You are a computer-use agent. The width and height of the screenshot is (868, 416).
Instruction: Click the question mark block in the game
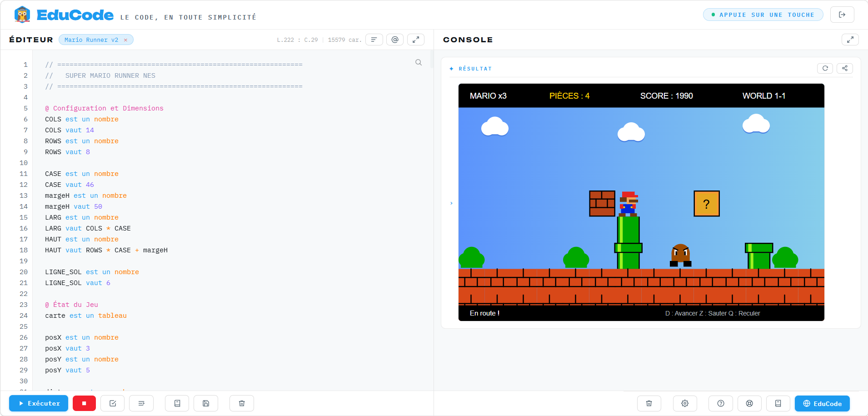707,204
